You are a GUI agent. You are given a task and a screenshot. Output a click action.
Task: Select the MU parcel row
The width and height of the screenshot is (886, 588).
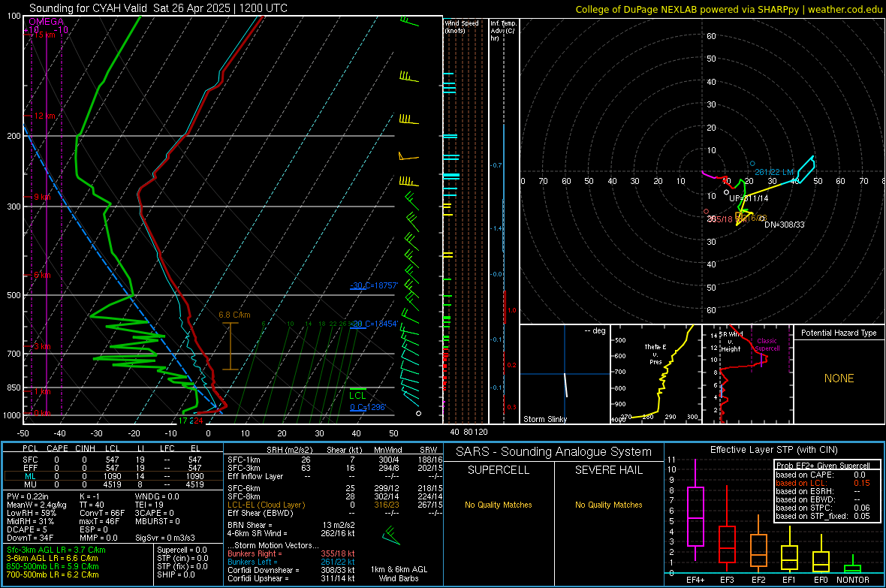pos(113,484)
